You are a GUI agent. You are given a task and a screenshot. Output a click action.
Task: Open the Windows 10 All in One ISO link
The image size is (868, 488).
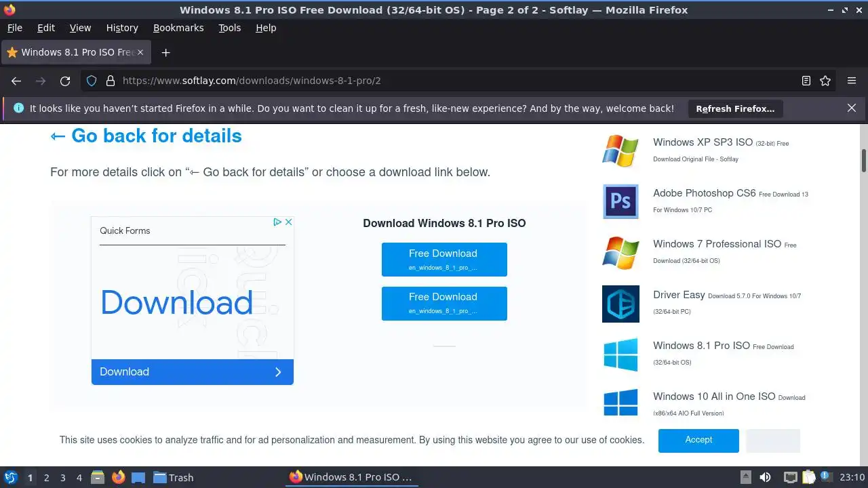[714, 396]
